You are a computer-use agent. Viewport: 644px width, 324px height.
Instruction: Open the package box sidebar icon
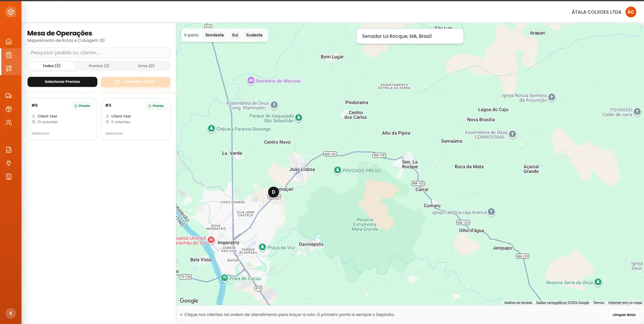click(x=9, y=109)
